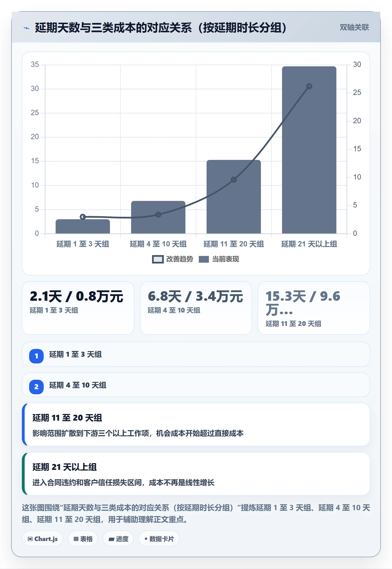Select the numbered list row 延期 4 至 10 天组

pyautogui.click(x=196, y=385)
